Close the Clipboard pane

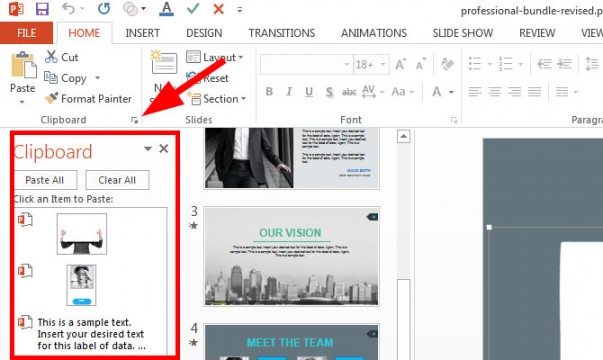click(163, 148)
